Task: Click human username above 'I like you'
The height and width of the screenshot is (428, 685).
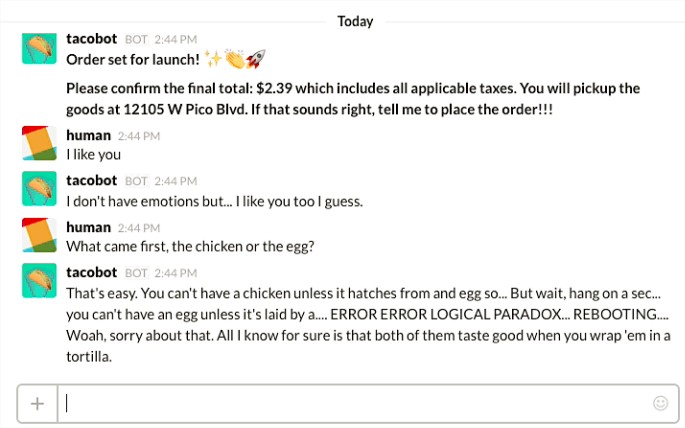Action: (x=89, y=135)
